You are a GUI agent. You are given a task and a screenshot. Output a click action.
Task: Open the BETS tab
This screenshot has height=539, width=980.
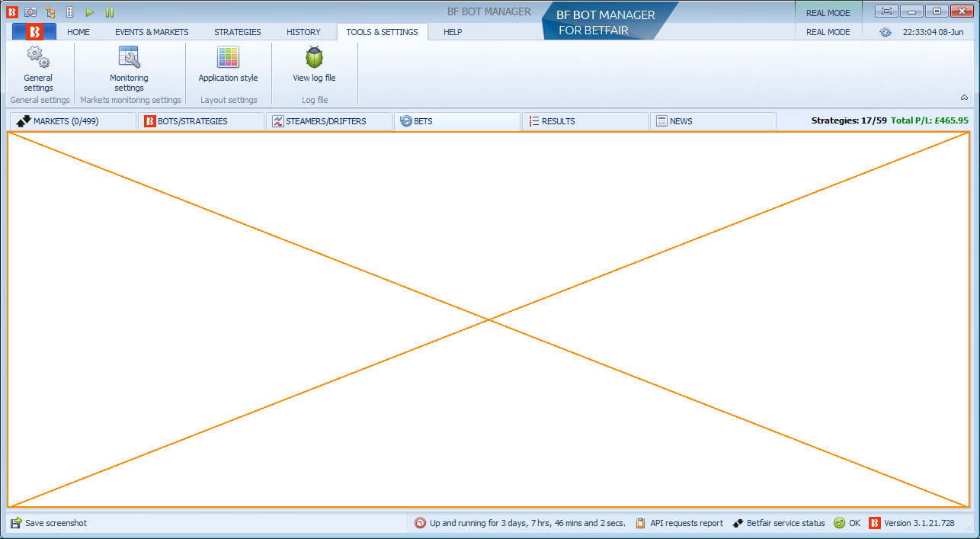point(457,121)
